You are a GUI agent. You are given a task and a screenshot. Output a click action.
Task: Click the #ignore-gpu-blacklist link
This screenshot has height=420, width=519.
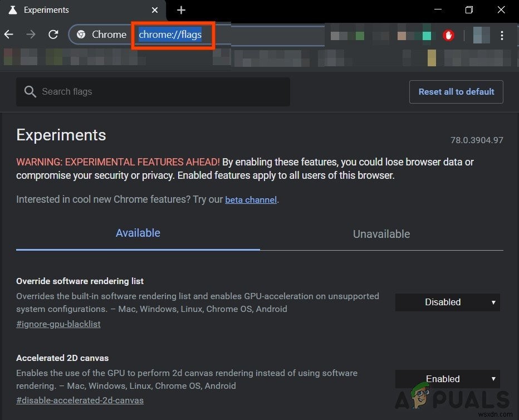(x=58, y=324)
